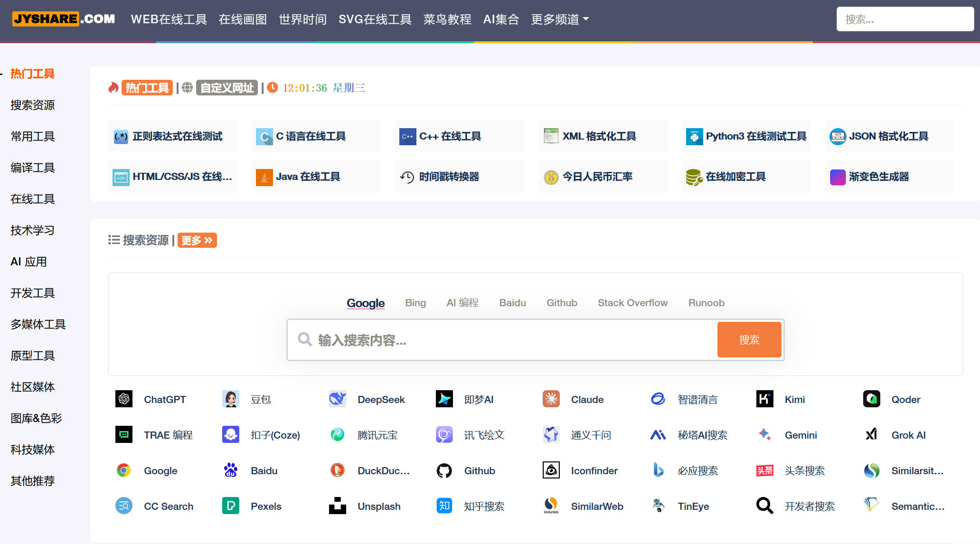
Task: Open 在线画图 in top navigation
Action: (x=243, y=19)
